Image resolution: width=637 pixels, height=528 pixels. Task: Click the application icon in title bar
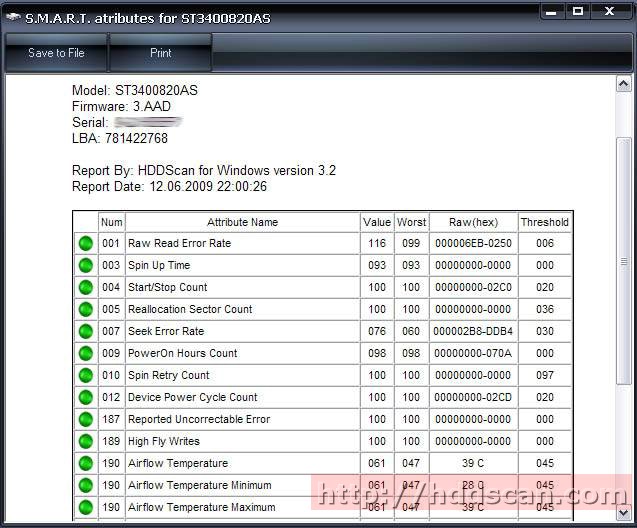pos(13,18)
